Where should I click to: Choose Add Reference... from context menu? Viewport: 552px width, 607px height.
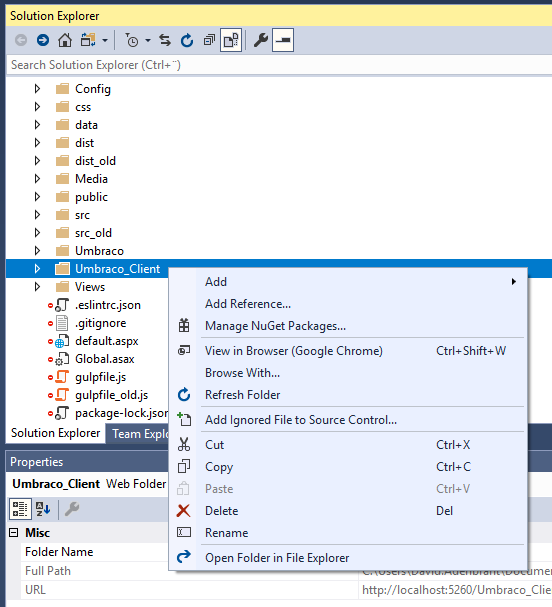coord(348,304)
